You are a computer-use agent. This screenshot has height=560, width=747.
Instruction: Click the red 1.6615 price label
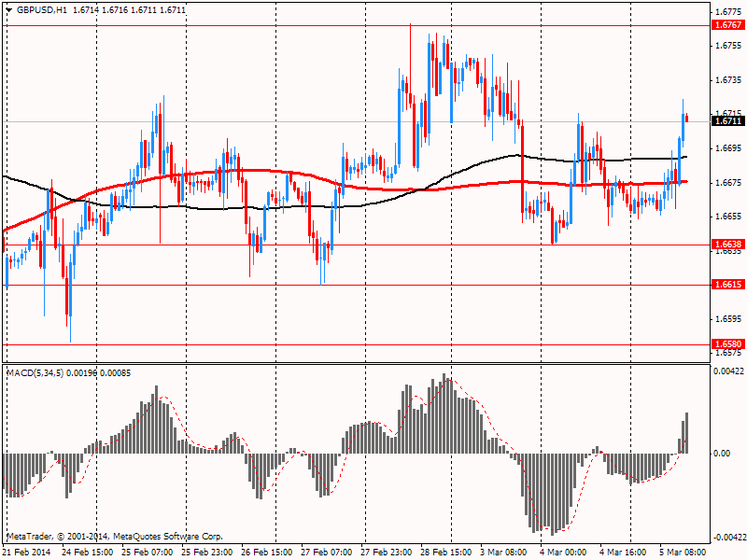coord(727,285)
